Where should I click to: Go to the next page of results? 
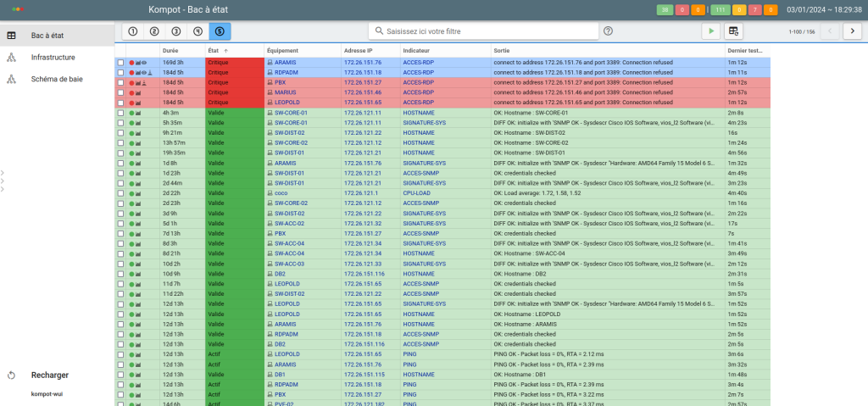(x=853, y=31)
